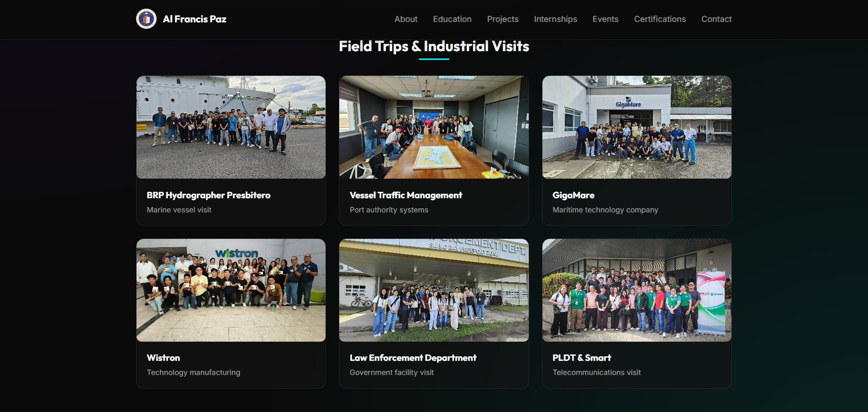Jump to the Events section

[605, 19]
